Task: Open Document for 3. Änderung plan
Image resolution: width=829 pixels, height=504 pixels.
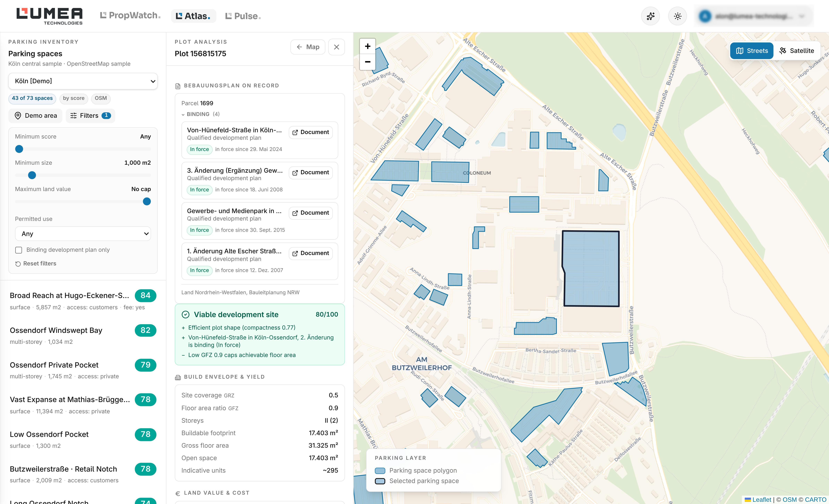Action: (310, 173)
